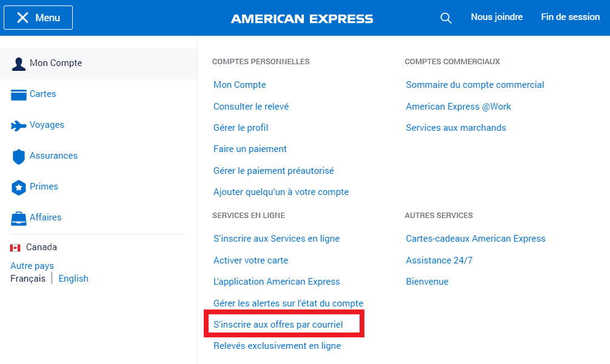Select the Primes rewards hexagon icon

(x=18, y=187)
